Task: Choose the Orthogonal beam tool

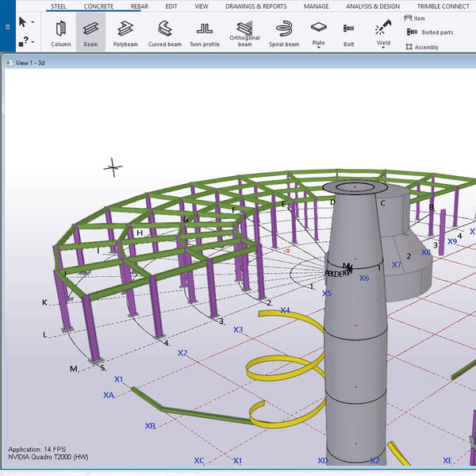Action: 244,33
